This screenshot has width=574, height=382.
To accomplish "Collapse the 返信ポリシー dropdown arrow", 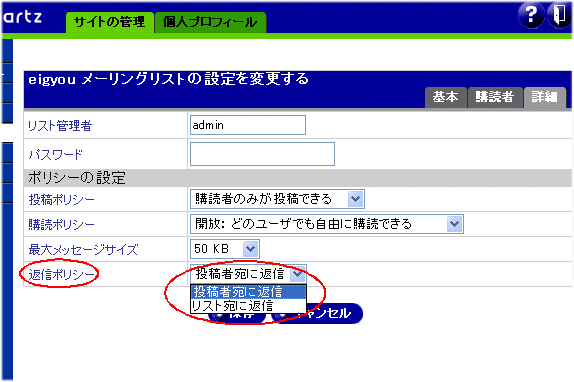I will coord(298,274).
